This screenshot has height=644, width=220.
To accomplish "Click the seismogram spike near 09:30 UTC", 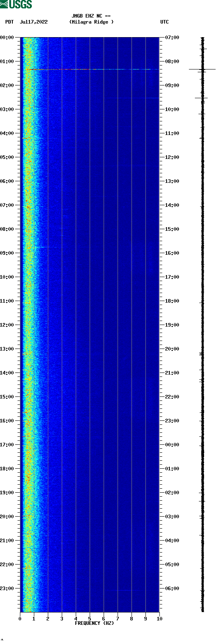I will 201,98.
